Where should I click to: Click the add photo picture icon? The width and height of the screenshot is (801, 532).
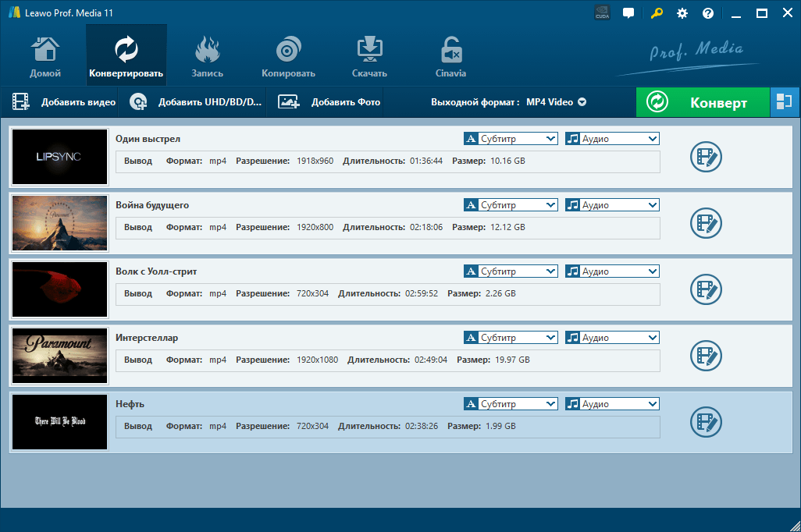click(289, 102)
